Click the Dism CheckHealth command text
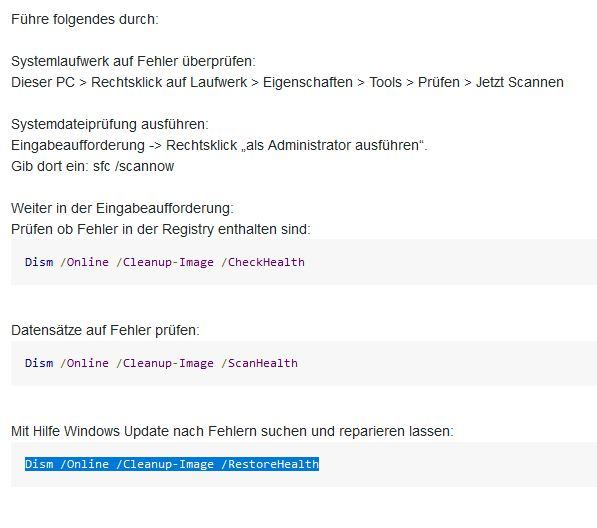The height and width of the screenshot is (528, 597). tap(164, 262)
